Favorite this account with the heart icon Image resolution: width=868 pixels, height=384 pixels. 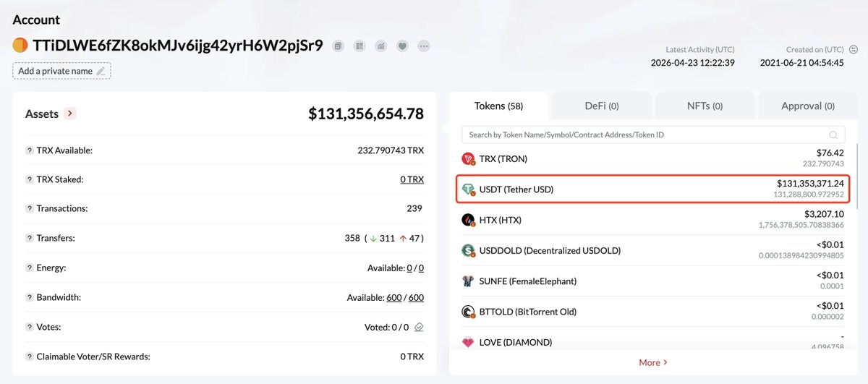pos(403,46)
